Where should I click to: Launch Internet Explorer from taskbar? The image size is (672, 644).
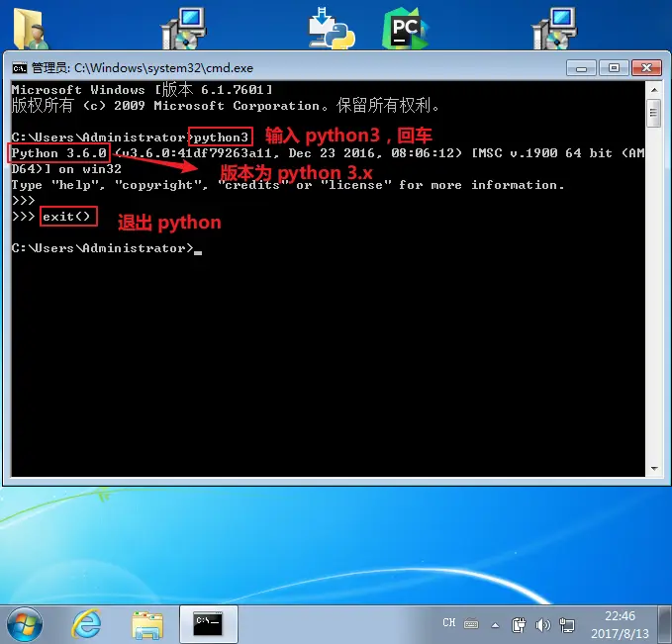click(x=86, y=624)
